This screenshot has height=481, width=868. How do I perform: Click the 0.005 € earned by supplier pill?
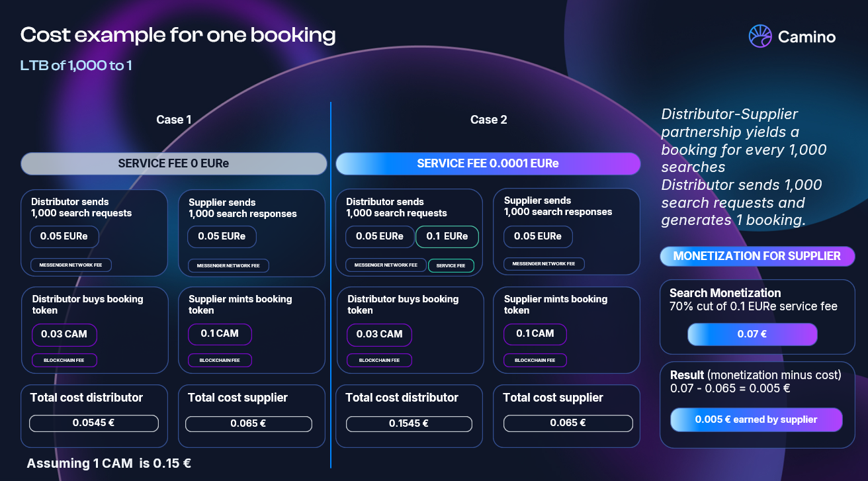[x=756, y=419]
